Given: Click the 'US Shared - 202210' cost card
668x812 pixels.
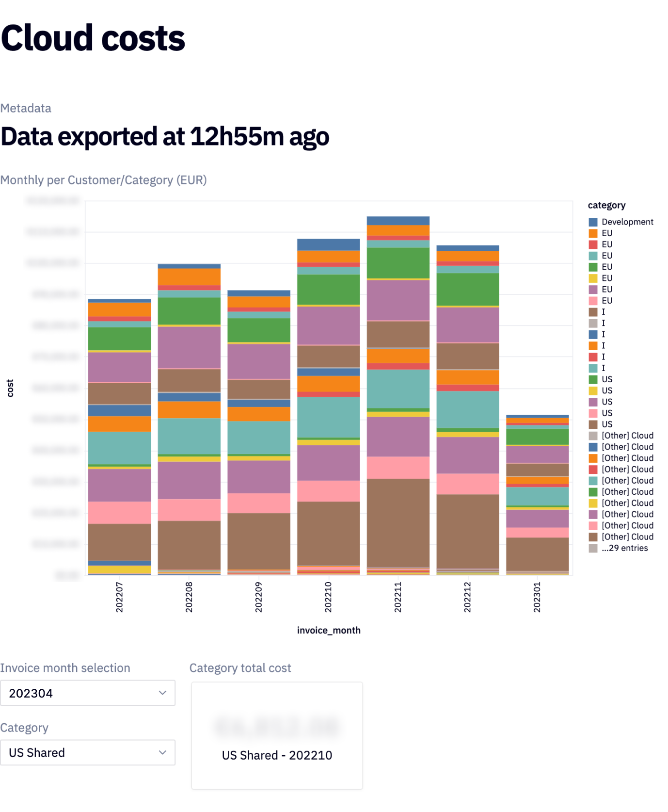Looking at the screenshot, I should 277,735.
